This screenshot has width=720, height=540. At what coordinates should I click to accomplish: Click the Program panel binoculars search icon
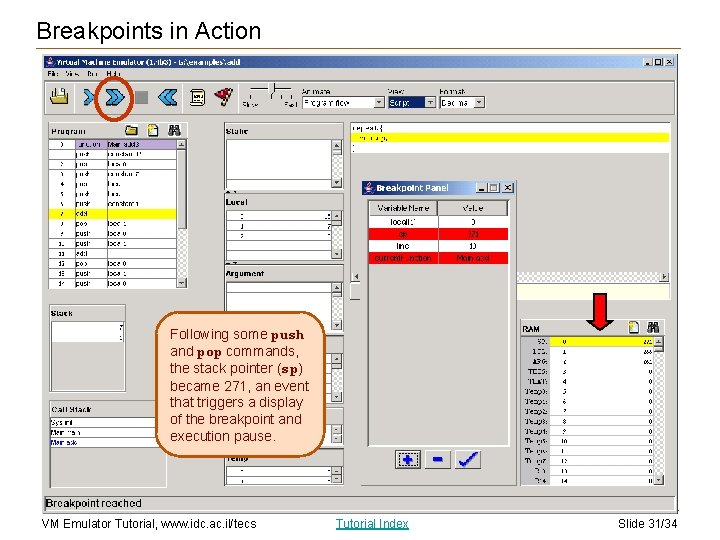(x=174, y=130)
